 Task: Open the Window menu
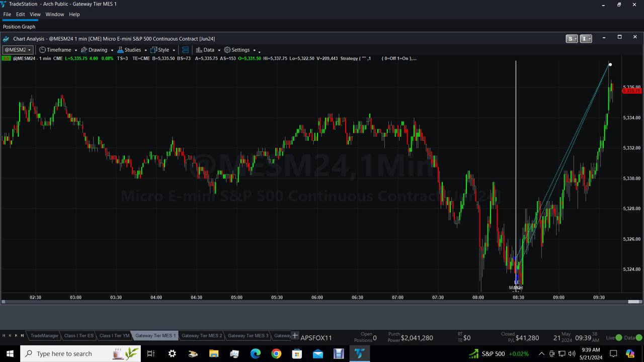tap(55, 14)
